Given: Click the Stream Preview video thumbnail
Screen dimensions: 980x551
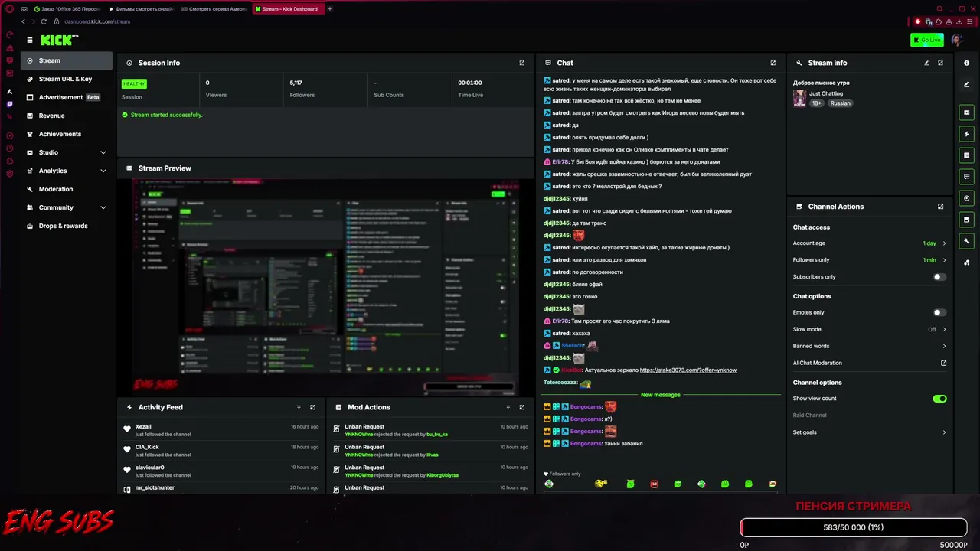Looking at the screenshot, I should tap(325, 287).
